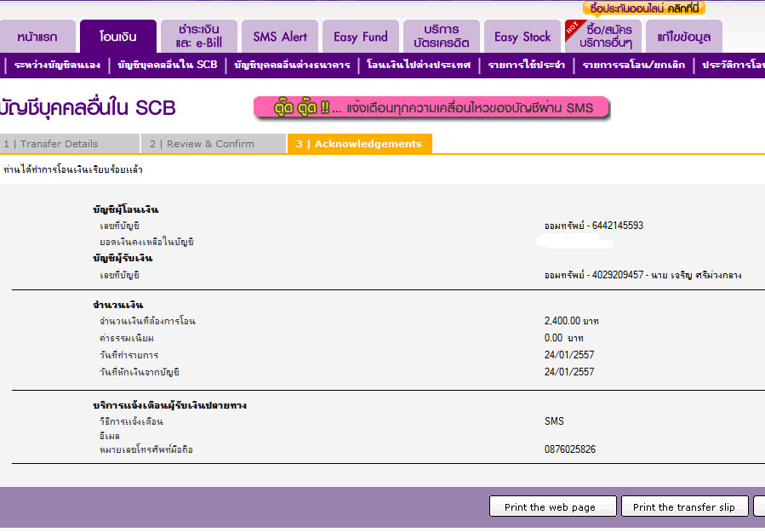Go to step 1 Transfer Details
This screenshot has width=765, height=532.
point(69,144)
